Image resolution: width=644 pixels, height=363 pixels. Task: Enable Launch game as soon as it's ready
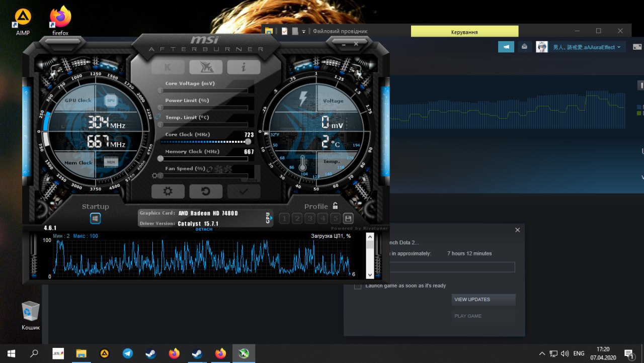coord(358,286)
